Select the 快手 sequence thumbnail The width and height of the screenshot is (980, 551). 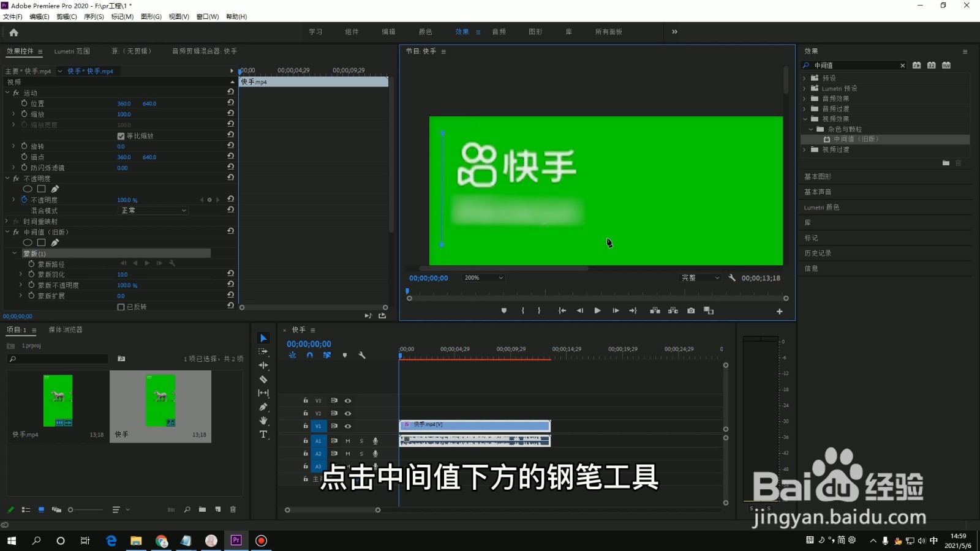[160, 401]
